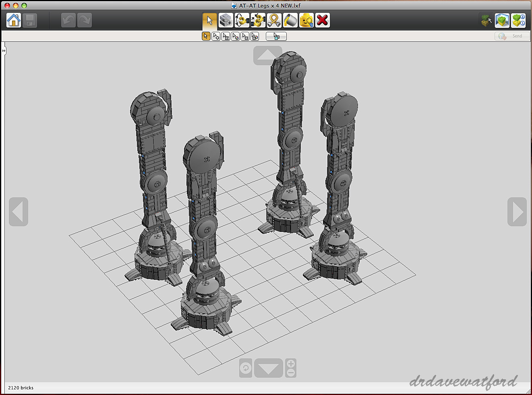Switch to View mode icon
The height and width of the screenshot is (395, 532).
click(502, 20)
